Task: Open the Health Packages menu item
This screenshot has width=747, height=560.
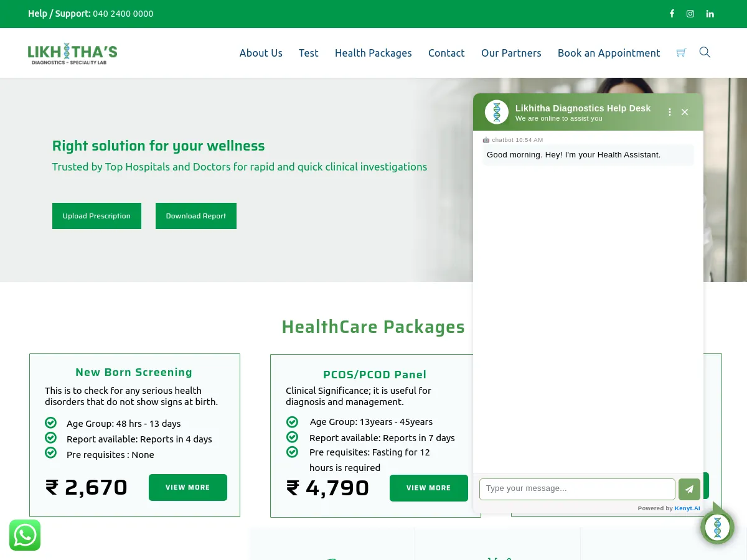Action: pos(374,53)
